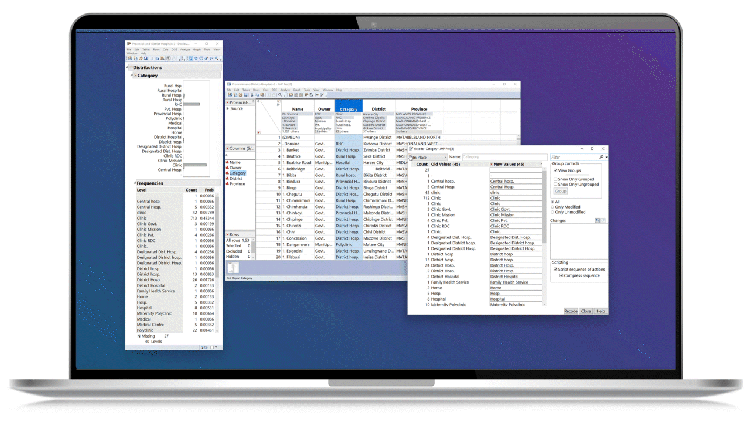The image size is (750, 422).
Task: Click All rows in the Rows panel
Action: coord(238,240)
